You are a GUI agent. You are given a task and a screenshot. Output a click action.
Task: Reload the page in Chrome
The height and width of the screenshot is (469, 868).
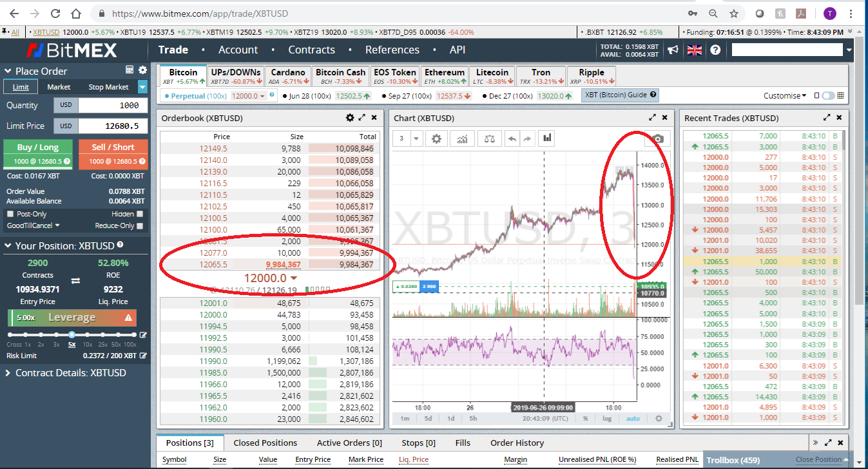[55, 13]
